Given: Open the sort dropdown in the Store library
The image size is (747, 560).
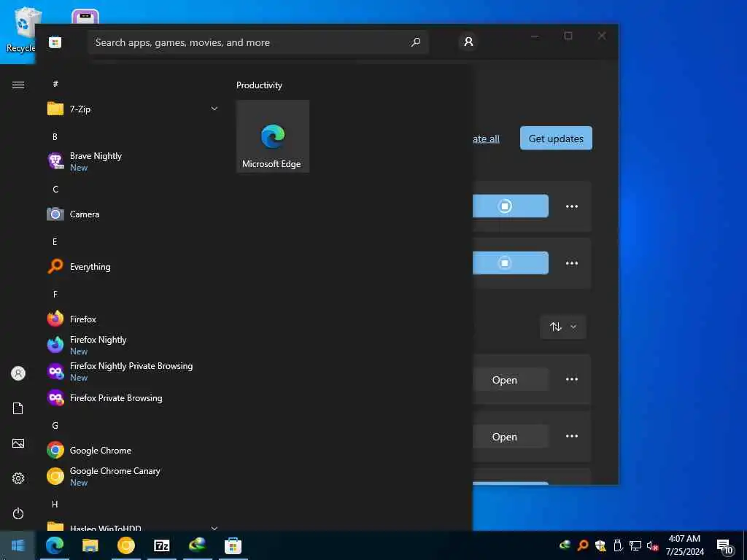Looking at the screenshot, I should pyautogui.click(x=563, y=327).
